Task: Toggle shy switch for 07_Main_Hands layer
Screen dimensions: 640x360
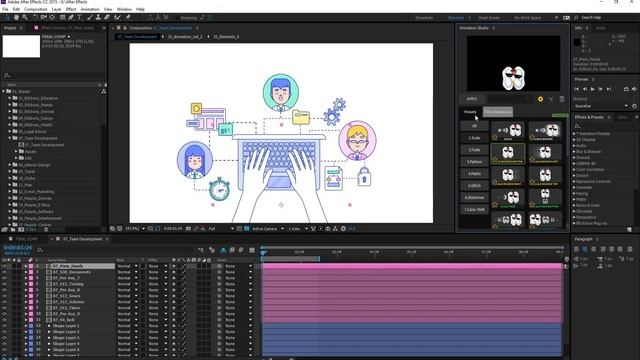Action: [174, 266]
